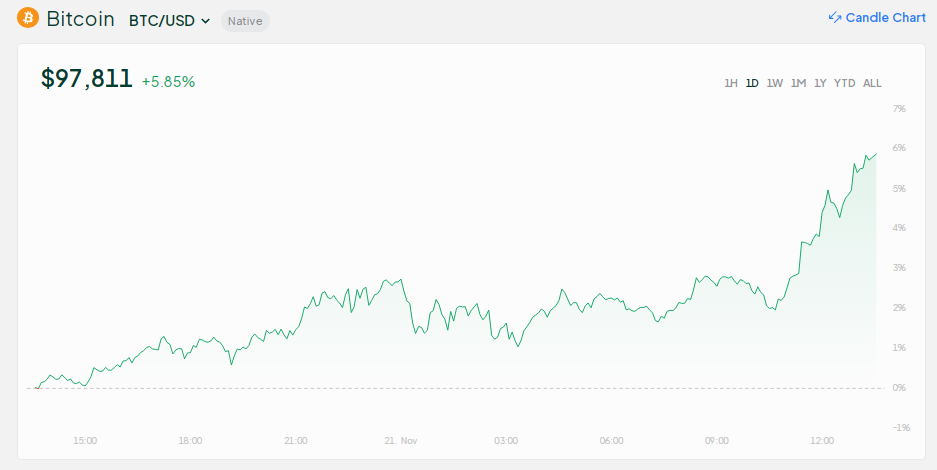Click the Native badge
This screenshot has height=470, width=937.
pos(245,21)
